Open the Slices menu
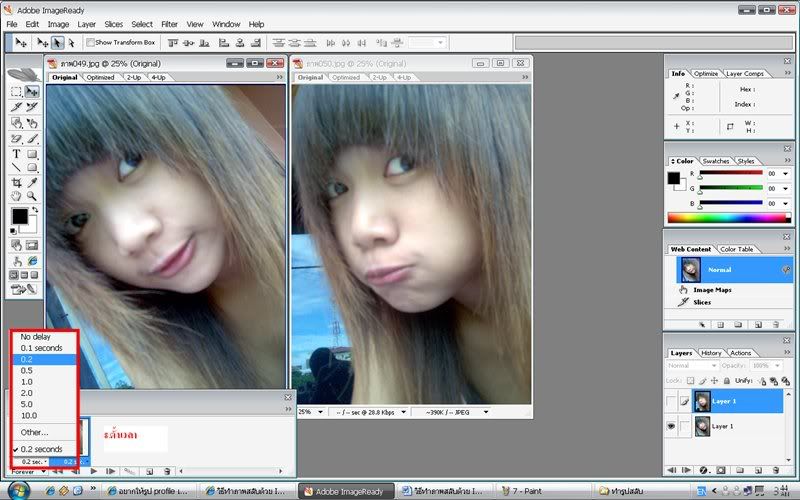The width and height of the screenshot is (800, 500). click(x=113, y=24)
